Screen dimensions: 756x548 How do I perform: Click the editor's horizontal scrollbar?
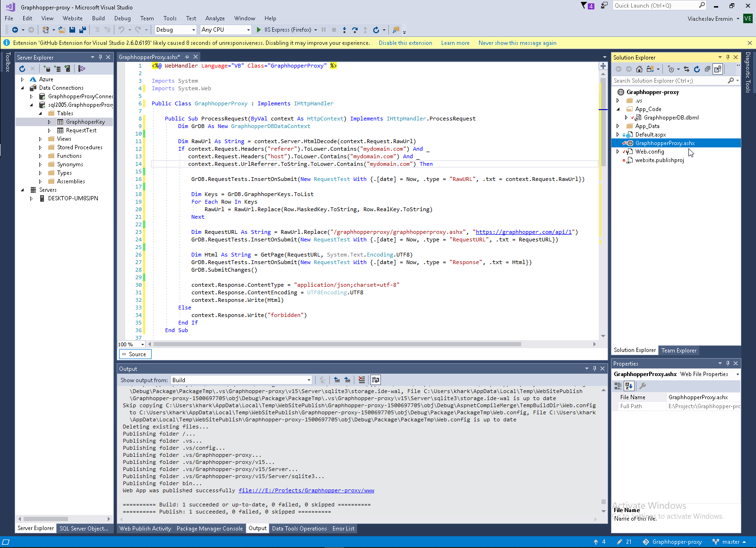coord(336,344)
